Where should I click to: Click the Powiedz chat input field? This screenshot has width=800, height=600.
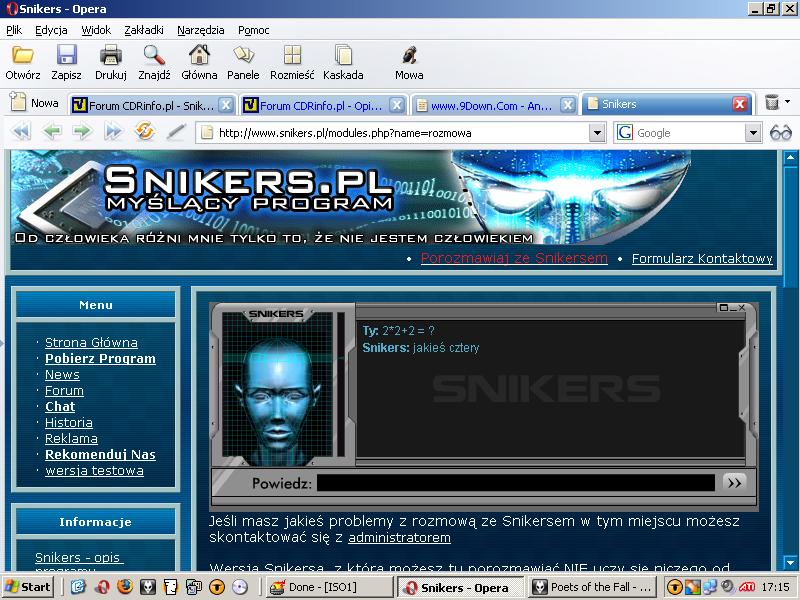point(516,483)
